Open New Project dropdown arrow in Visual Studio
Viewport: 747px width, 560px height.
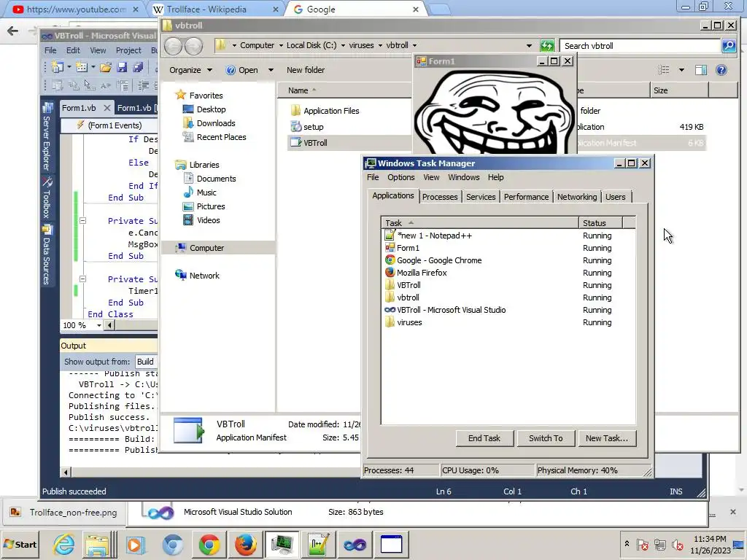tap(69, 67)
